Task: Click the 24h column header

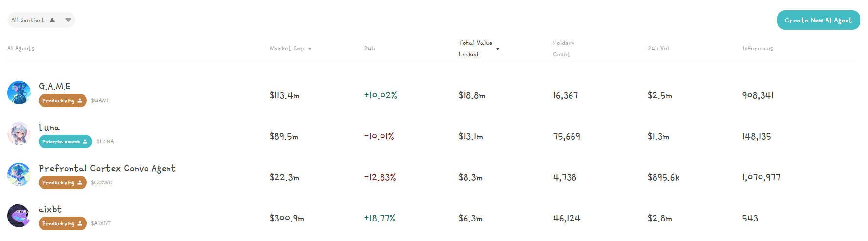Action: click(x=369, y=48)
